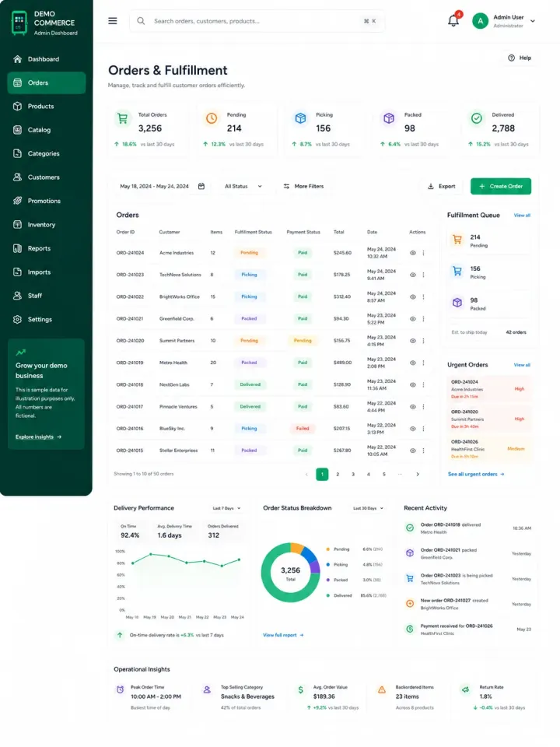
Task: View order ORD-241022 via eye icon
Action: (x=413, y=296)
